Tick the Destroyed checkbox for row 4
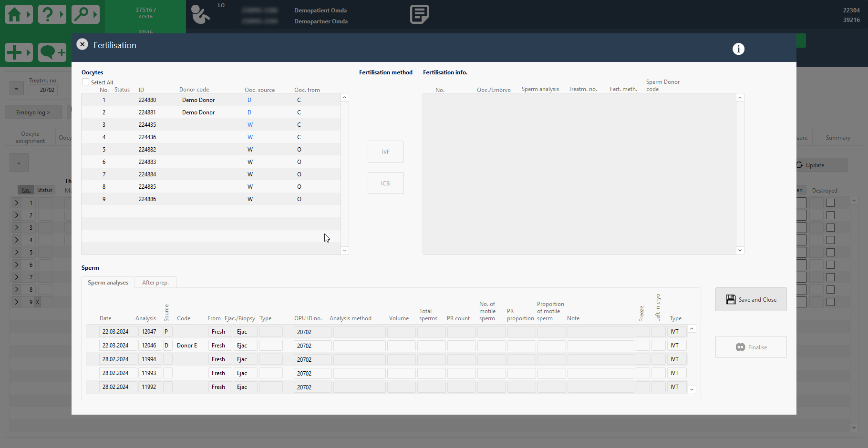 pos(831,240)
